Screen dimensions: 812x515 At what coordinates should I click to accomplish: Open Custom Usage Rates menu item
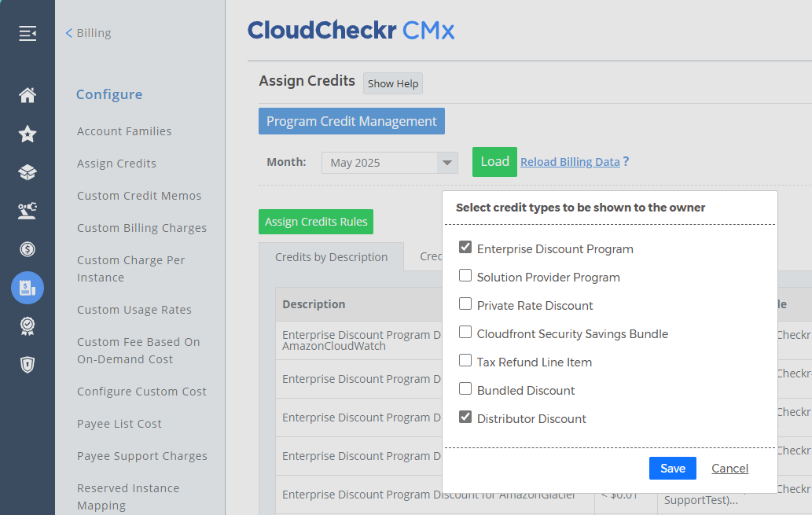point(134,310)
